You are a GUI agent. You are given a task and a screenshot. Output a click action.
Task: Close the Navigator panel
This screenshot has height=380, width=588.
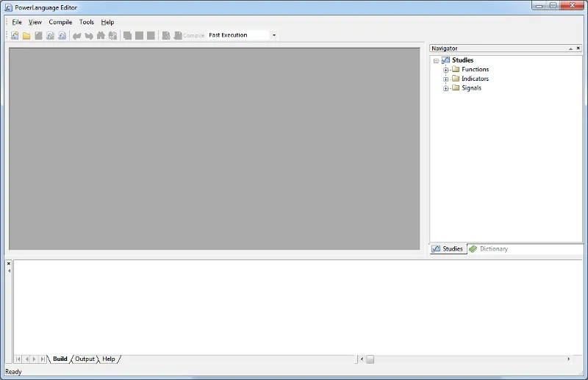(578, 48)
